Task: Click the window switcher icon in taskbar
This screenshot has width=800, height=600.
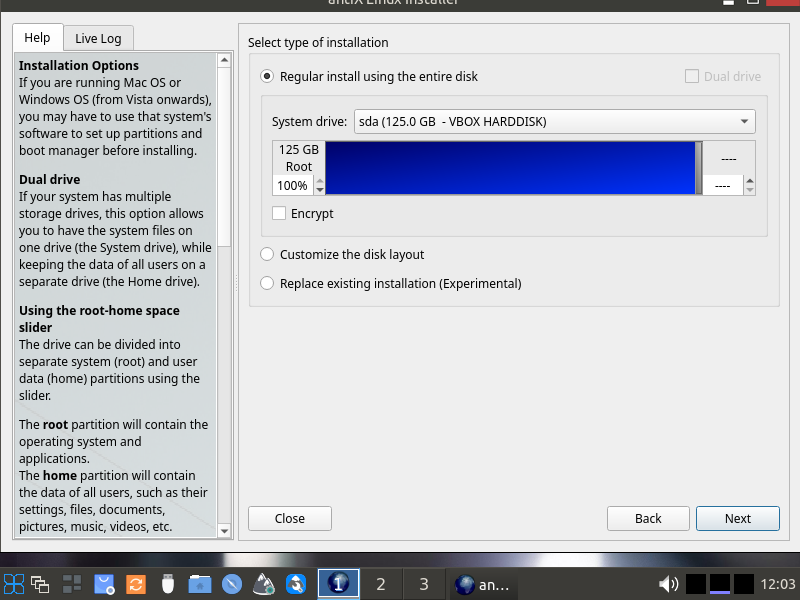Action: (x=41, y=584)
